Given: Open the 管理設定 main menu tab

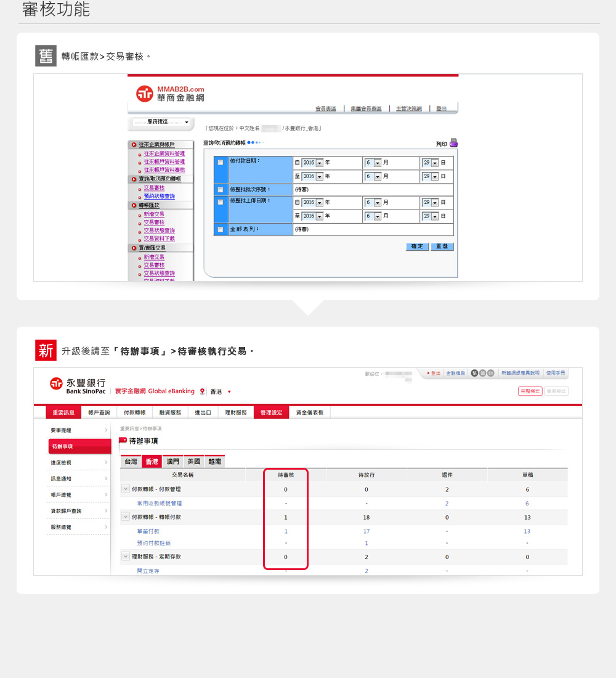Looking at the screenshot, I should click(271, 412).
